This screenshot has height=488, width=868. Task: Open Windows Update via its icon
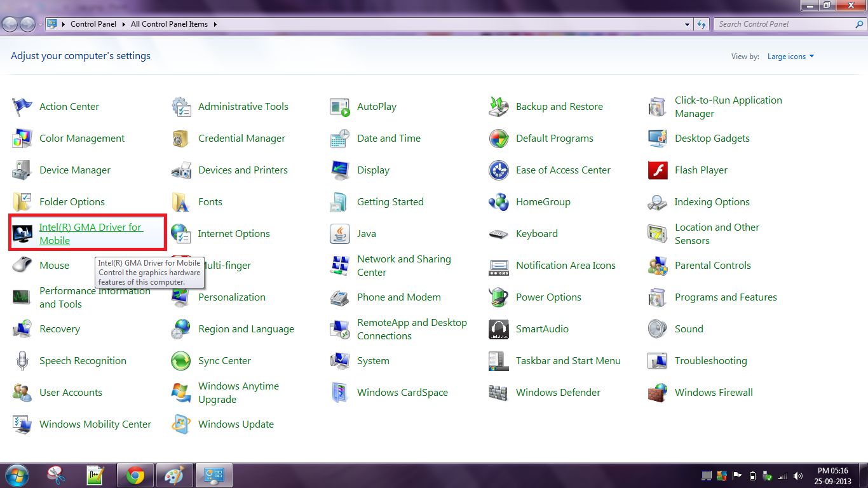(x=181, y=424)
